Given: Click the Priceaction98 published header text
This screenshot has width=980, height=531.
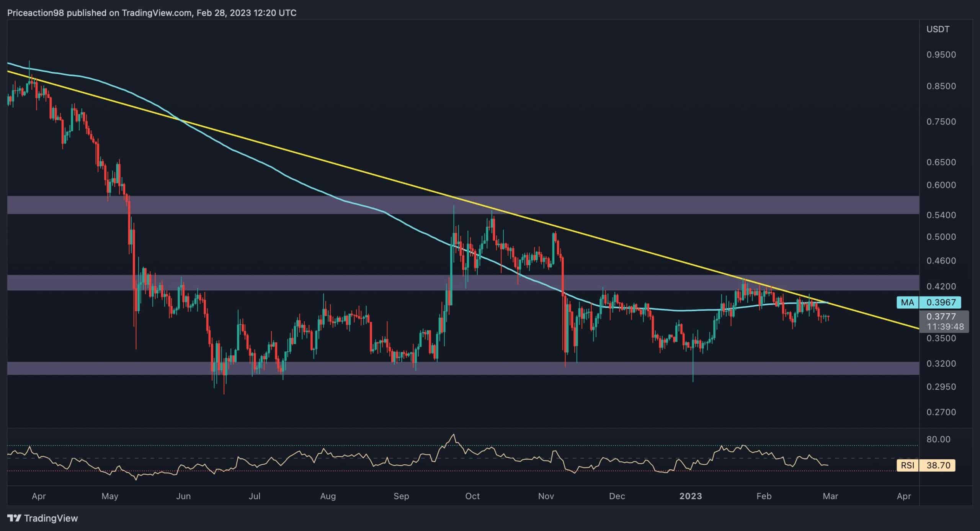Looking at the screenshot, I should [152, 13].
